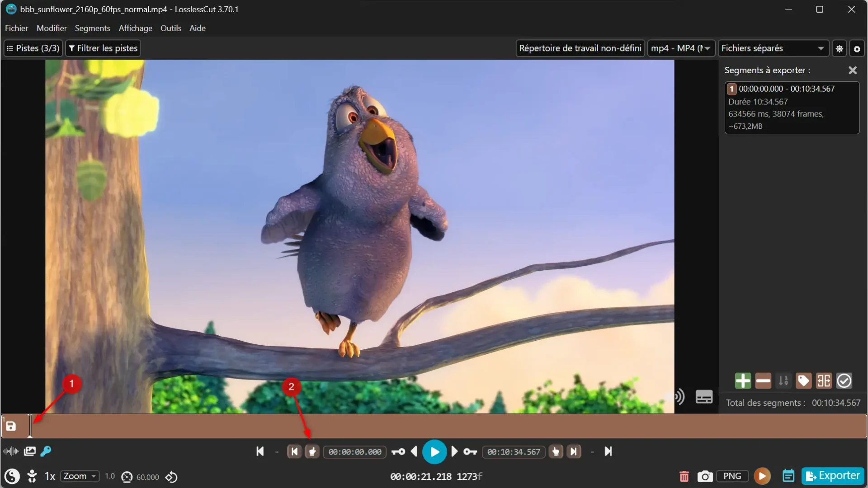This screenshot has height=488, width=868.
Task: Open the Affichage menu
Action: tap(135, 28)
